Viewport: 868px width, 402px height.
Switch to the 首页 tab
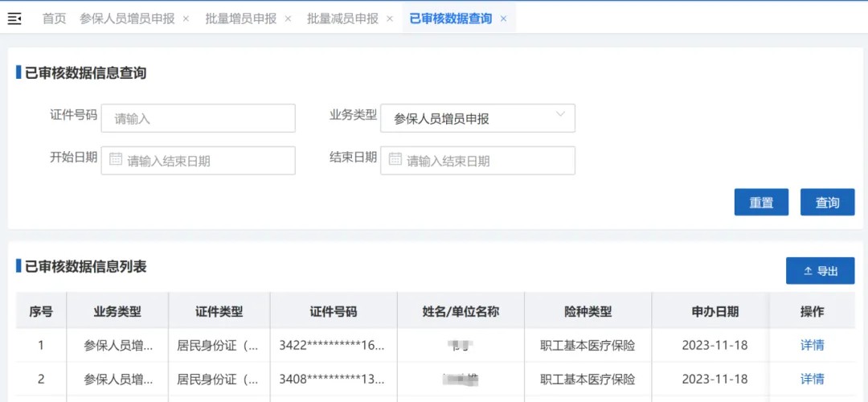click(54, 18)
